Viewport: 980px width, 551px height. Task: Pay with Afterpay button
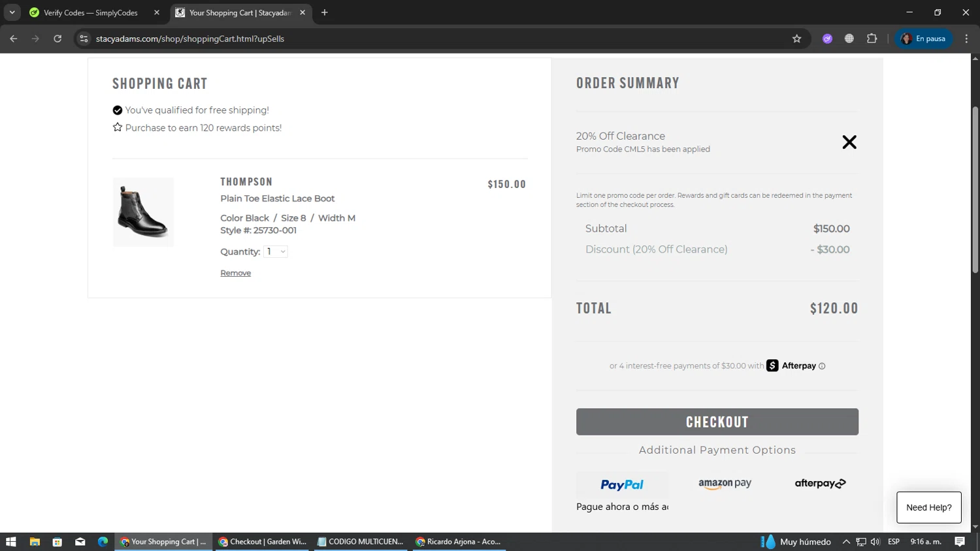[x=820, y=484]
